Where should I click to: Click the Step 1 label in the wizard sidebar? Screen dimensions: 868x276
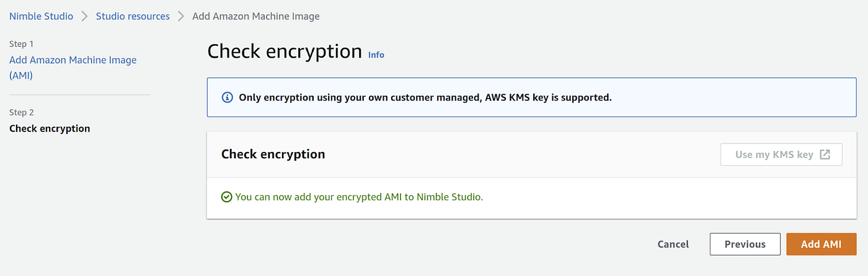click(x=22, y=44)
